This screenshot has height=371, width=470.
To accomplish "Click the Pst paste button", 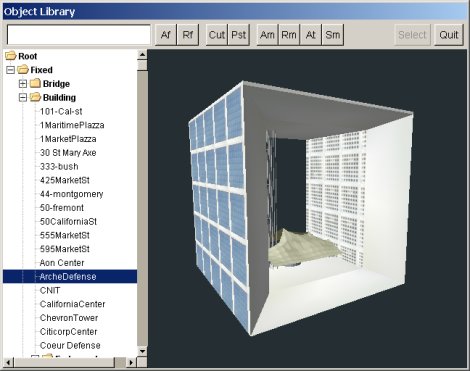I will pos(239,35).
